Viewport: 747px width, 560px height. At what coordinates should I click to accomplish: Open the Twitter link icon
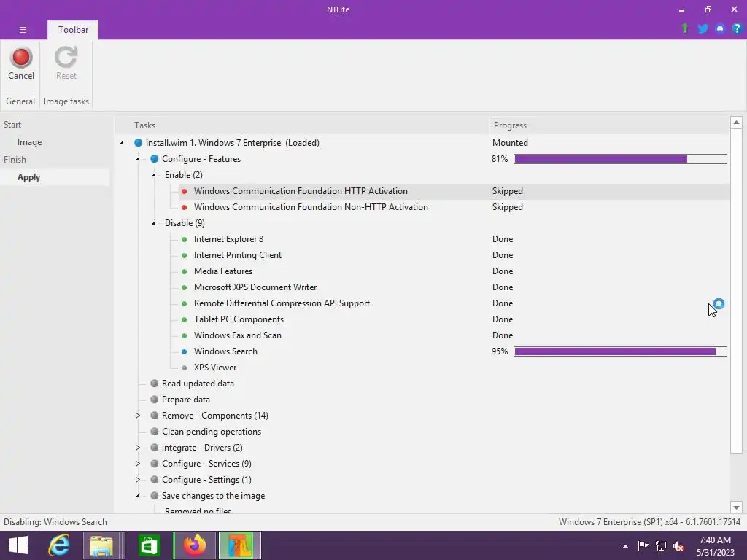coord(703,28)
